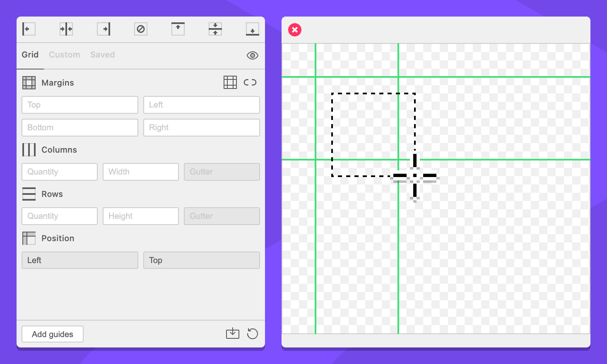Open the Saved tab

(x=102, y=55)
